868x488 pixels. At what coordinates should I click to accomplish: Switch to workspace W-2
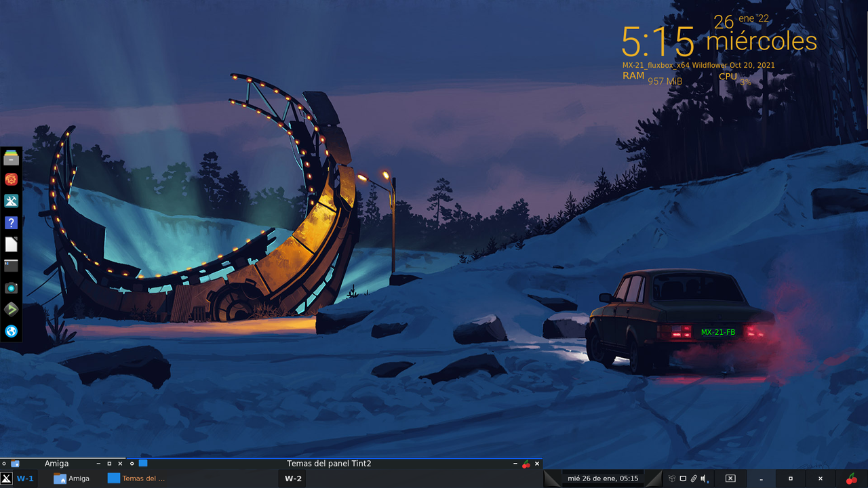(293, 479)
